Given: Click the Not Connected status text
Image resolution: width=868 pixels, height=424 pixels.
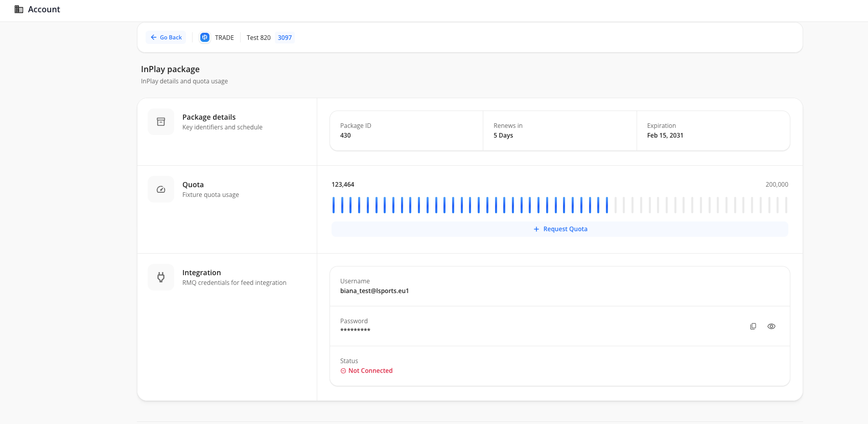Looking at the screenshot, I should click(370, 371).
